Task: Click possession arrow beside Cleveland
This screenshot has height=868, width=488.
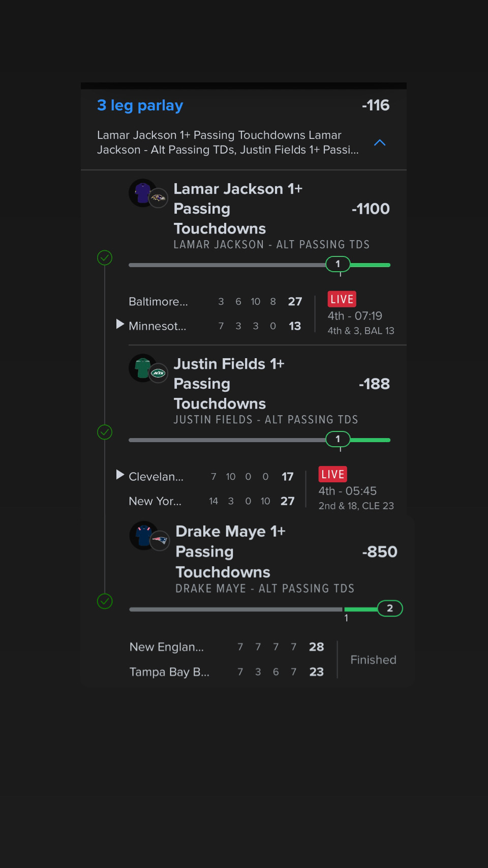Action: tap(120, 475)
